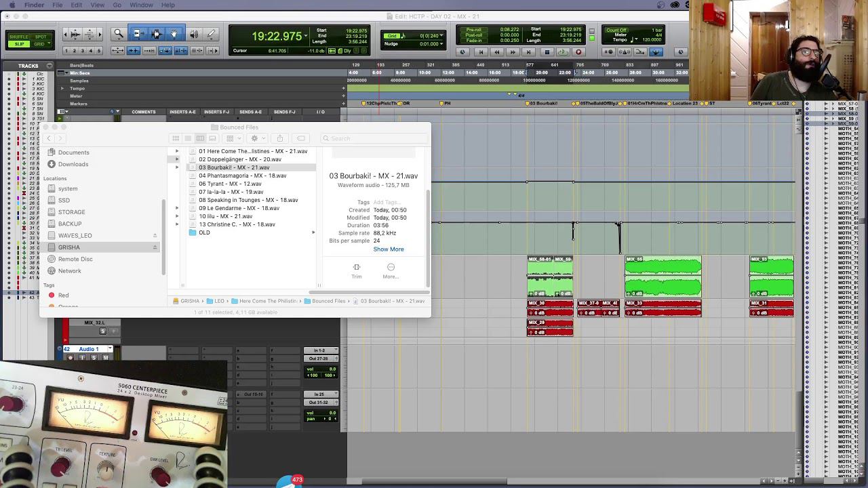868x488 pixels.
Task: Click the Finder Action gear icon
Action: point(256,138)
